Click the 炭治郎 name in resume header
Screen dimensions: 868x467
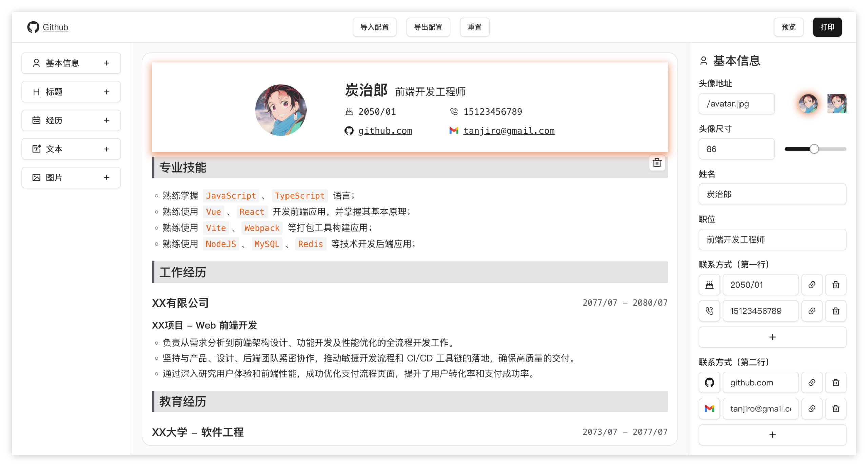[x=366, y=90]
